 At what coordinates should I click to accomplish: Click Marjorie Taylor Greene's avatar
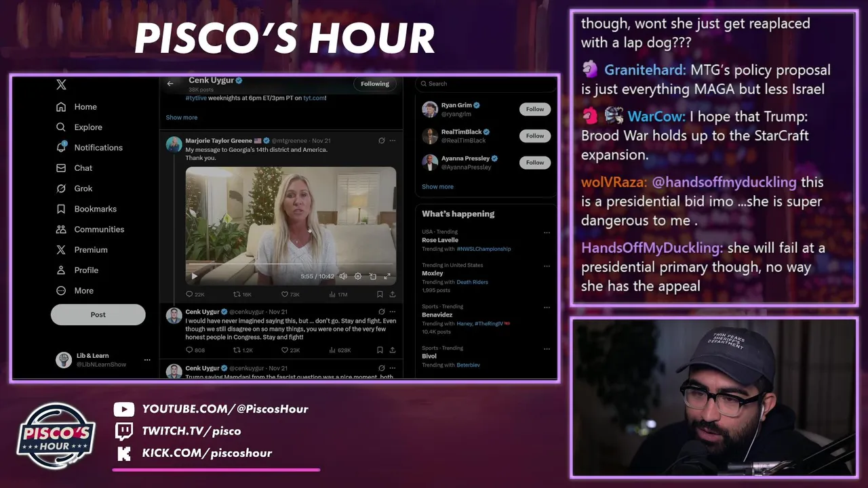pos(174,144)
